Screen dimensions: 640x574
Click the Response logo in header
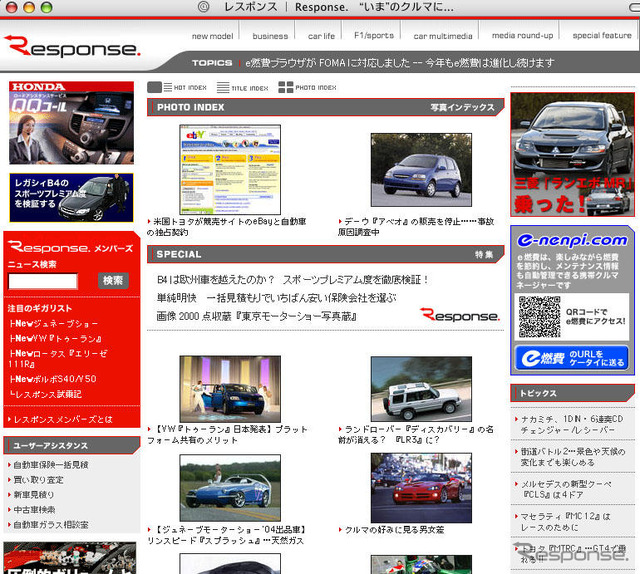(x=72, y=46)
